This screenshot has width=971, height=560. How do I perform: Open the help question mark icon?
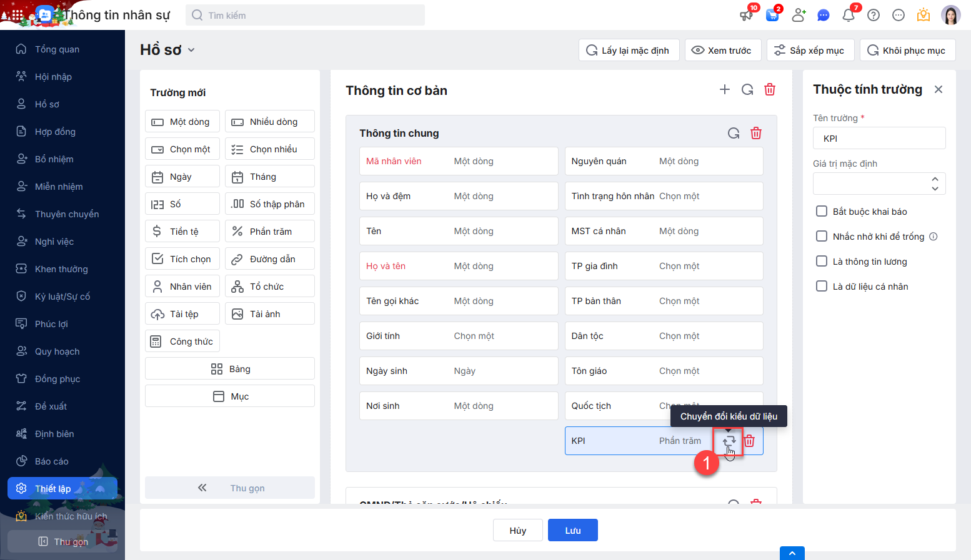pos(874,15)
